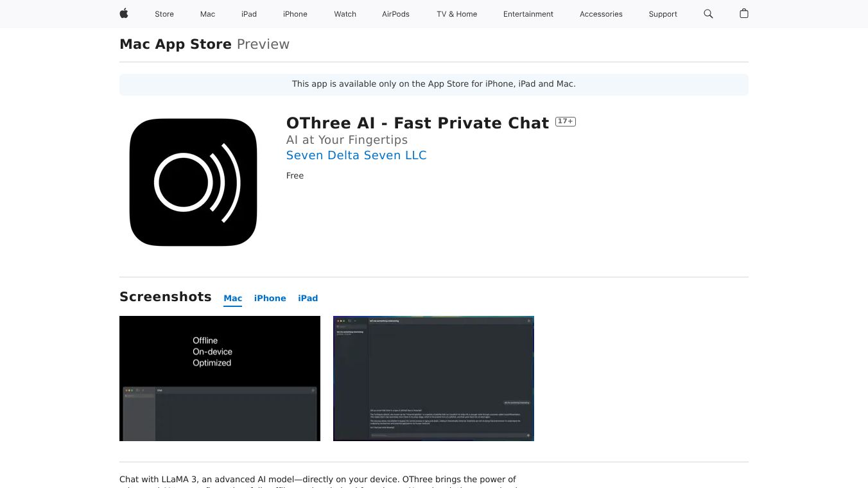This screenshot has width=868, height=488.
Task: Open the TV & Home menu
Action: (x=456, y=14)
